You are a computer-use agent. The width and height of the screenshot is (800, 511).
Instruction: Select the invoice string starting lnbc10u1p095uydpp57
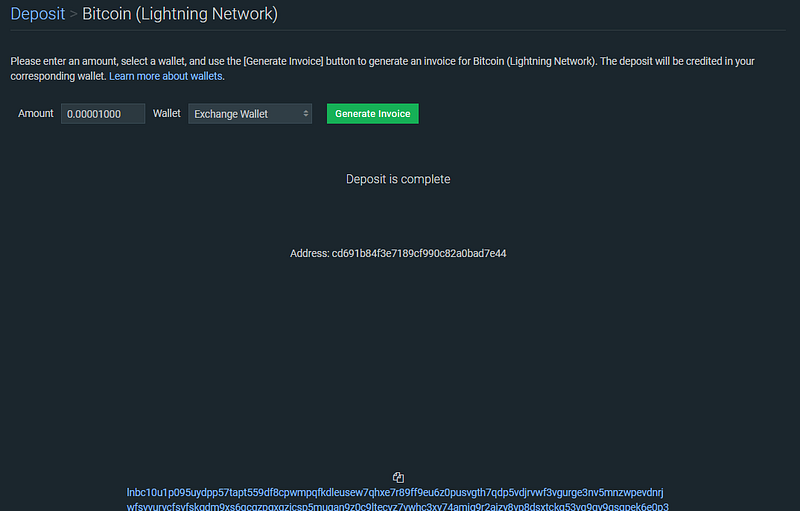point(397,499)
